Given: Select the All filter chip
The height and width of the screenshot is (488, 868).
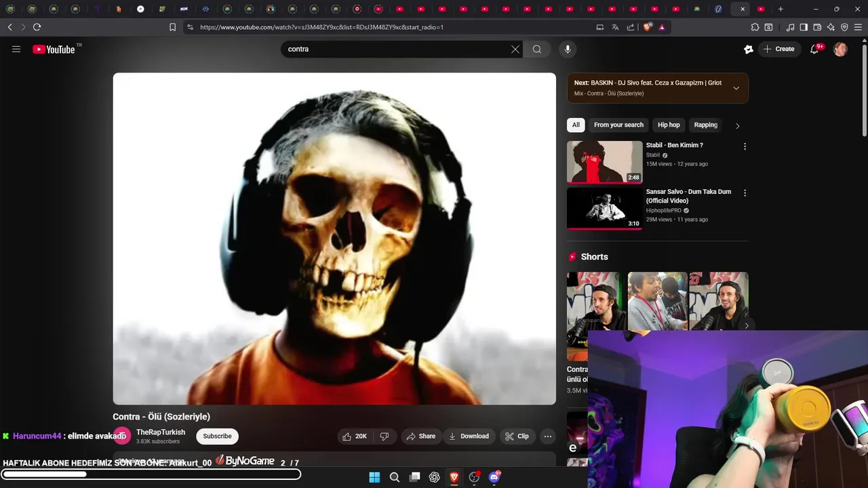Looking at the screenshot, I should pyautogui.click(x=576, y=125).
